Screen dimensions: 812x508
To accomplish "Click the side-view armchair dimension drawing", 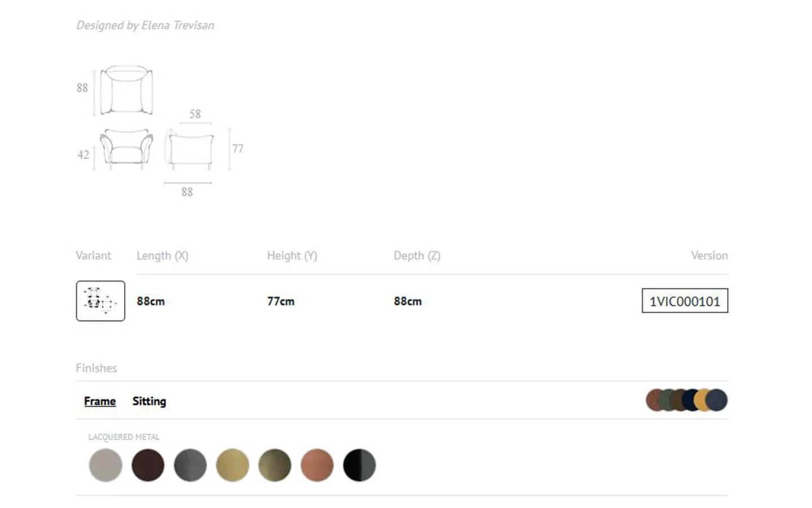I will (x=189, y=149).
